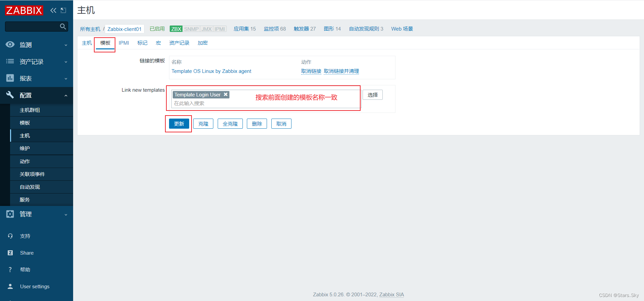The height and width of the screenshot is (301, 644).
Task: Switch to the IPMI tab
Action: [x=124, y=43]
